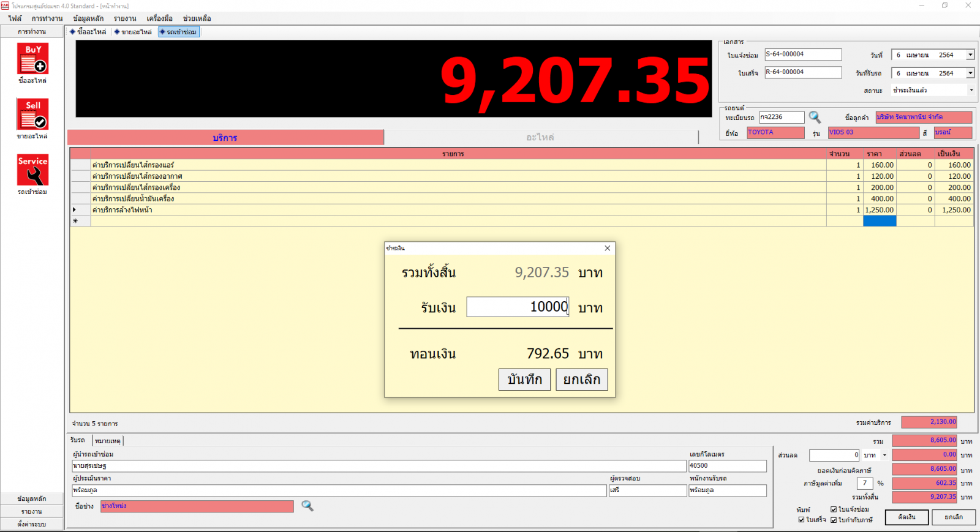The image size is (980, 532).
Task: Open the รายงาน sidebar section
Action: click(x=32, y=511)
